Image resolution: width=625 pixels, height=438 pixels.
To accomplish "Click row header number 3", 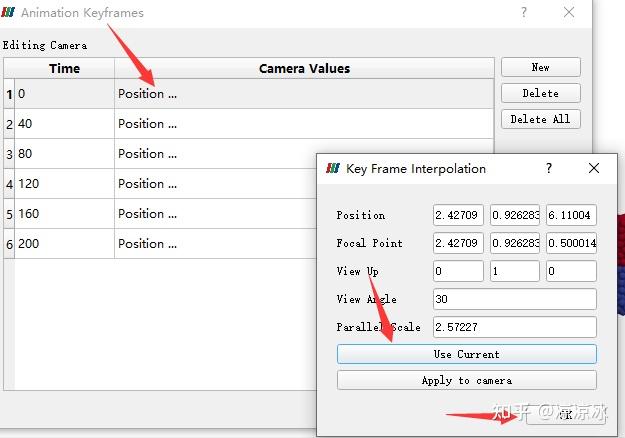I will (9, 154).
